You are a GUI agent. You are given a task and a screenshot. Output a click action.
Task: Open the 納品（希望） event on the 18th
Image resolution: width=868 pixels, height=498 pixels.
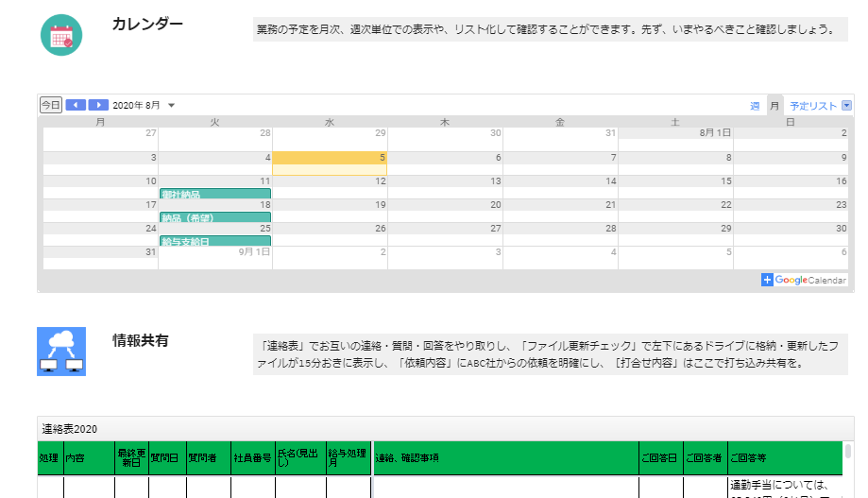(214, 218)
